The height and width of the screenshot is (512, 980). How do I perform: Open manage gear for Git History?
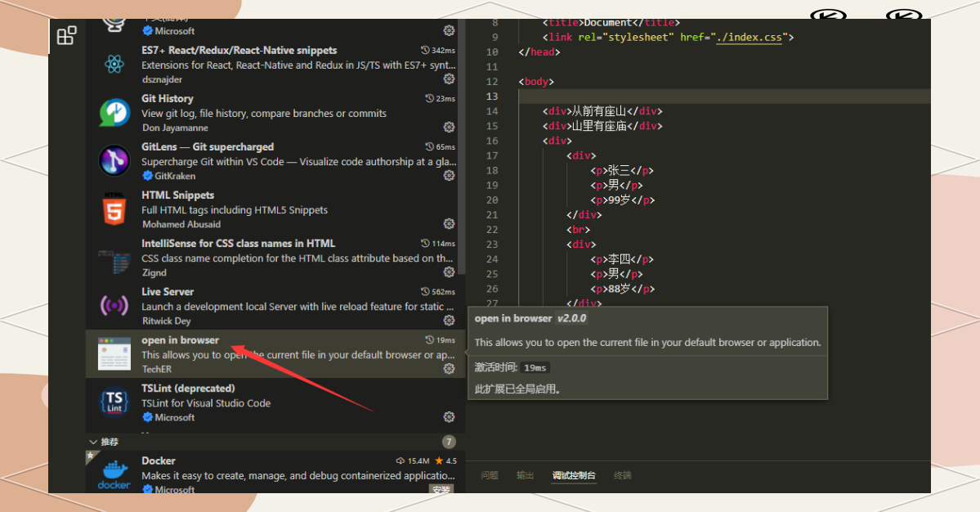tap(449, 127)
